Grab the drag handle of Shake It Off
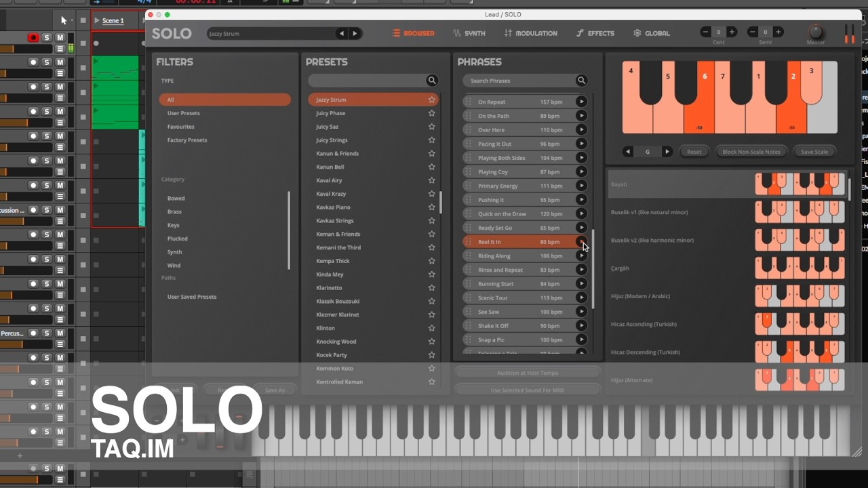The height and width of the screenshot is (488, 868). click(x=468, y=325)
